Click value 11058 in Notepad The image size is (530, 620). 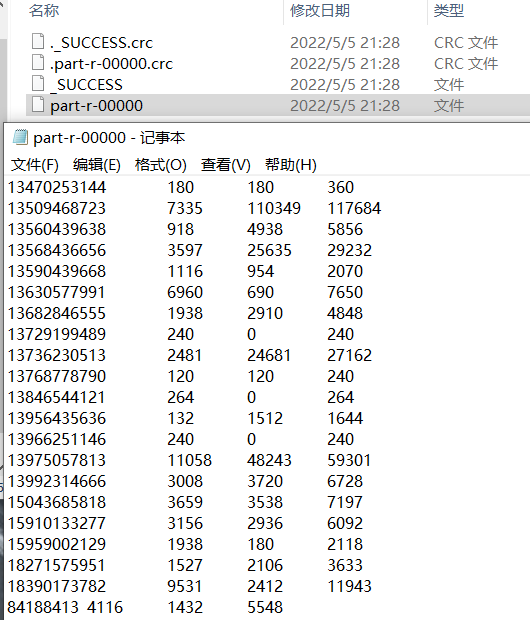tap(189, 460)
